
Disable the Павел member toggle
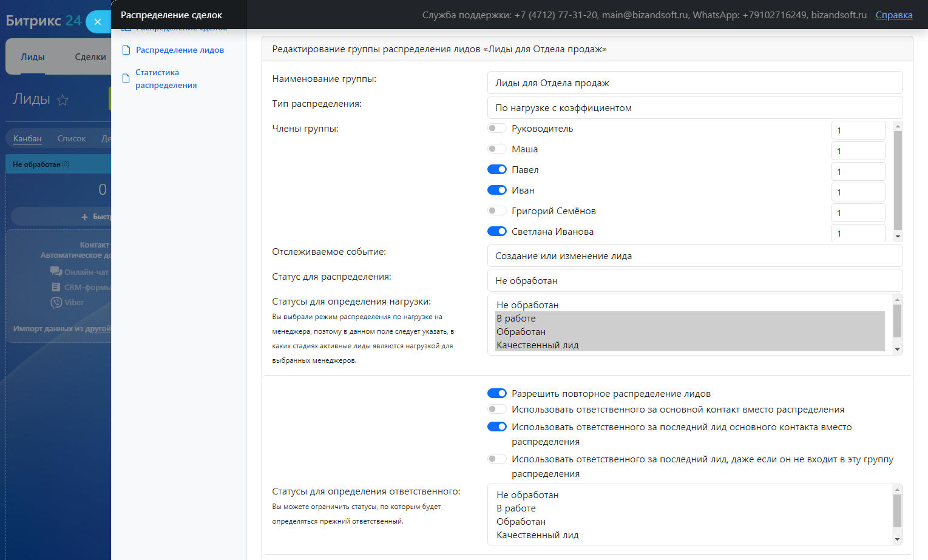[496, 169]
